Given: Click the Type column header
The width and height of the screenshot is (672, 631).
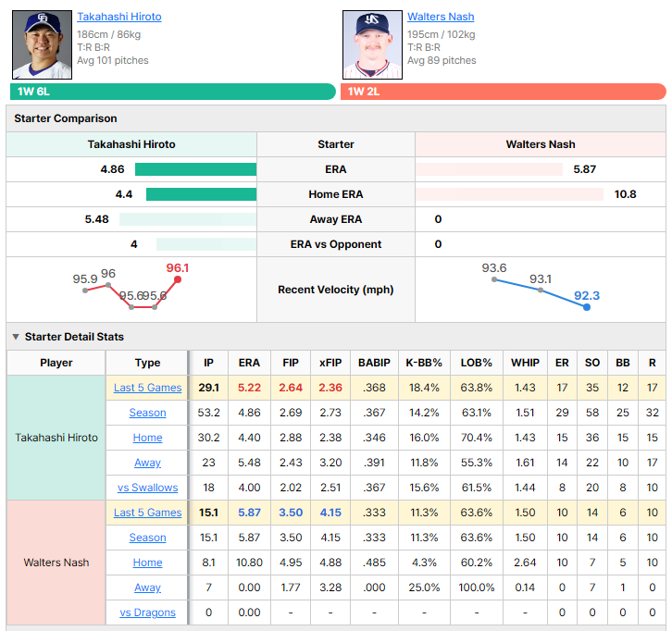Looking at the screenshot, I should pyautogui.click(x=147, y=363).
